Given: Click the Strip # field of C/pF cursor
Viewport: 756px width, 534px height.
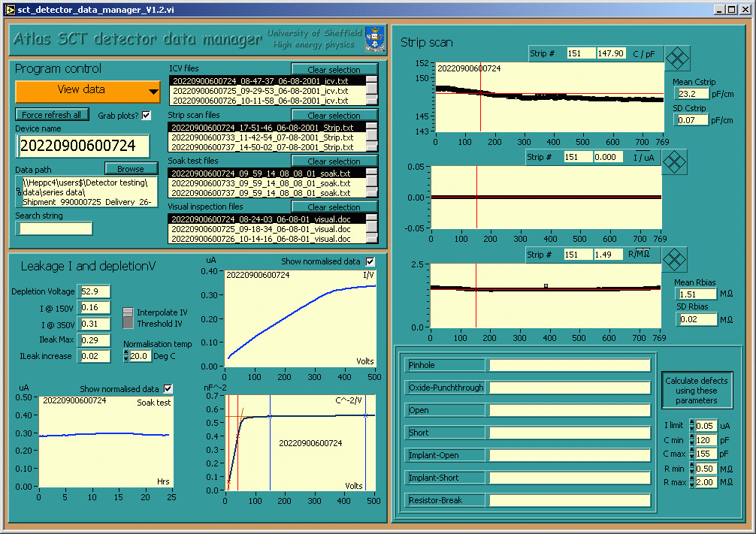Looking at the screenshot, I should (x=581, y=53).
